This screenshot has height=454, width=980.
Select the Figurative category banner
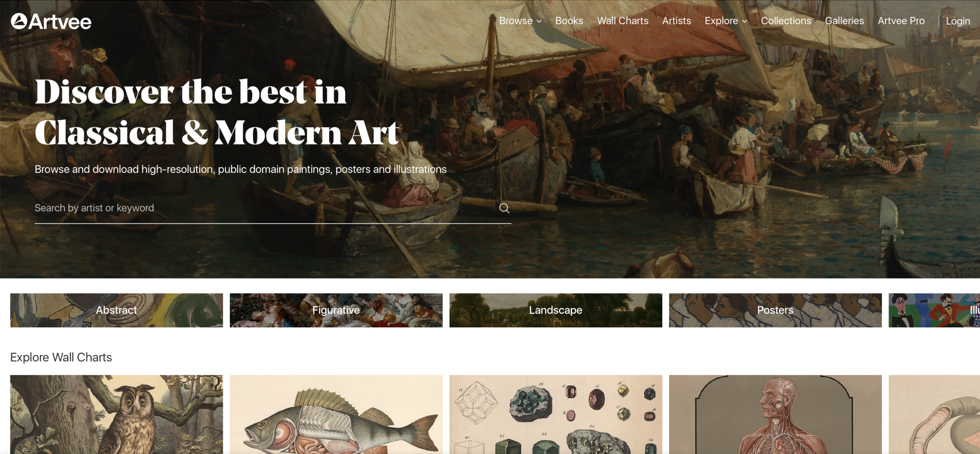[336, 310]
